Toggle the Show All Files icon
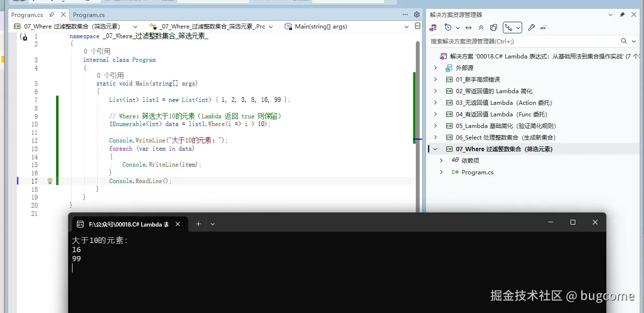Screen dimensions: 644x313 [494, 28]
